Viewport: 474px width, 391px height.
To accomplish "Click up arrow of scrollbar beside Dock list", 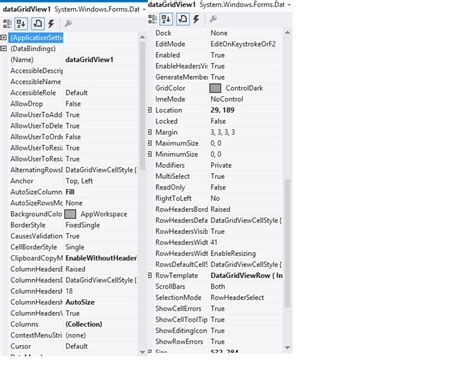I will [x=287, y=32].
